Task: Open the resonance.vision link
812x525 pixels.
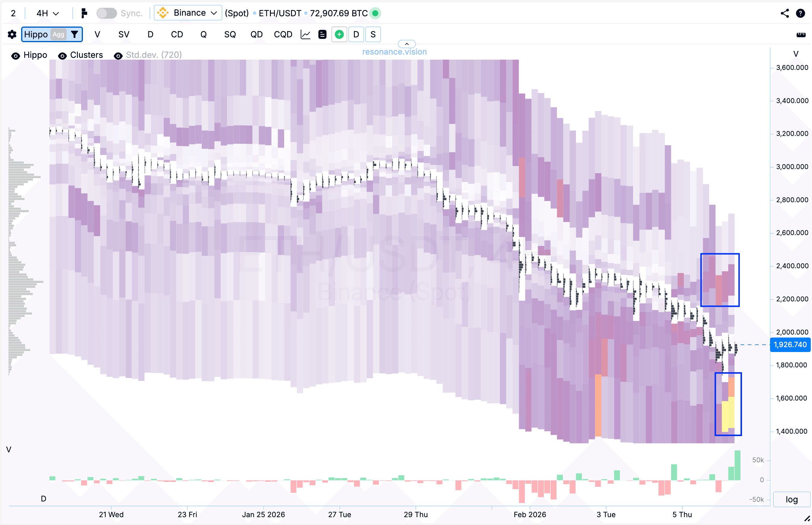Action: pyautogui.click(x=395, y=52)
